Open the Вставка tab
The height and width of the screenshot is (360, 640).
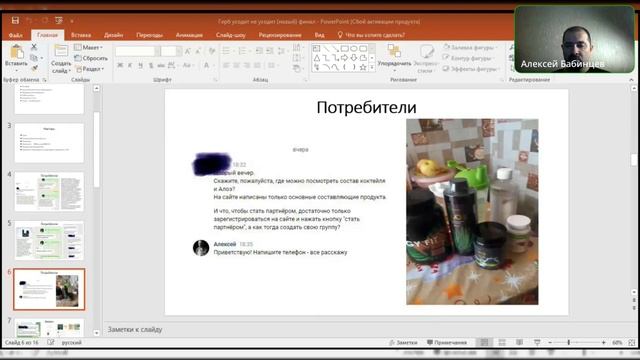(81, 35)
